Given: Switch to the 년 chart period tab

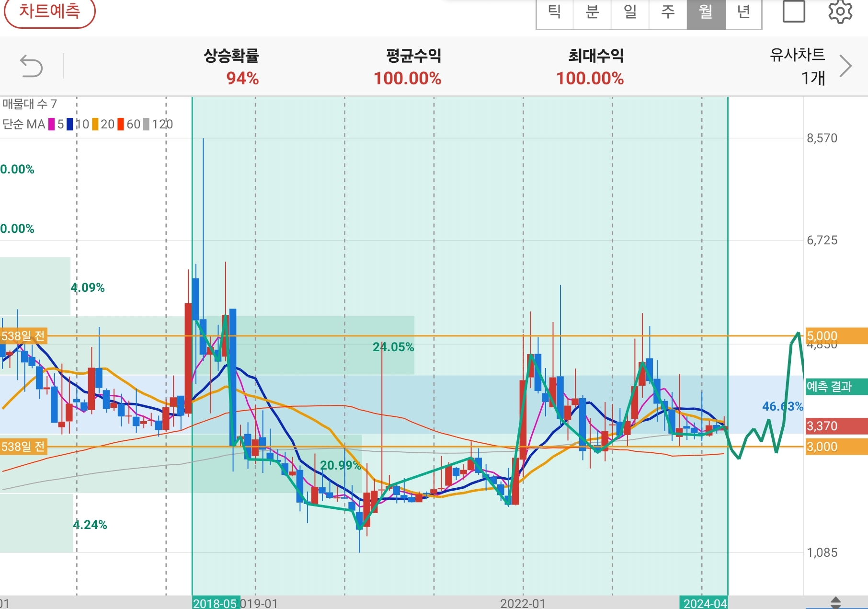Looking at the screenshot, I should pyautogui.click(x=743, y=13).
